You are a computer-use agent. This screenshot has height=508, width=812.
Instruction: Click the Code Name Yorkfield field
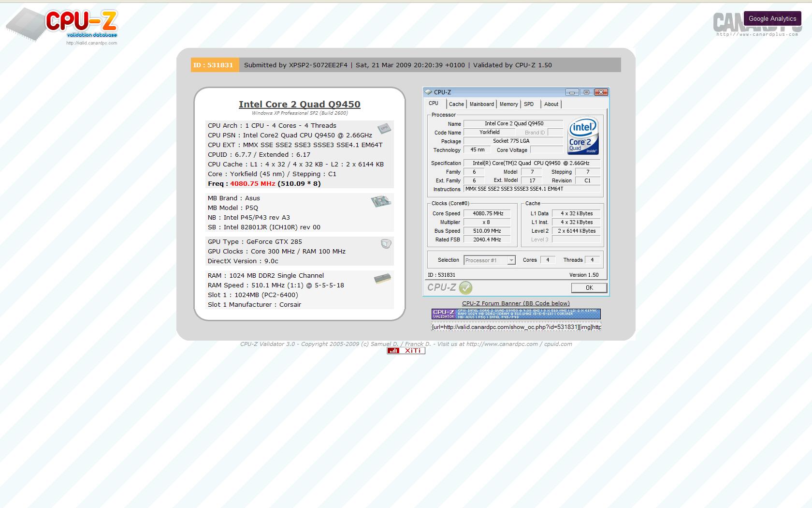coord(490,132)
